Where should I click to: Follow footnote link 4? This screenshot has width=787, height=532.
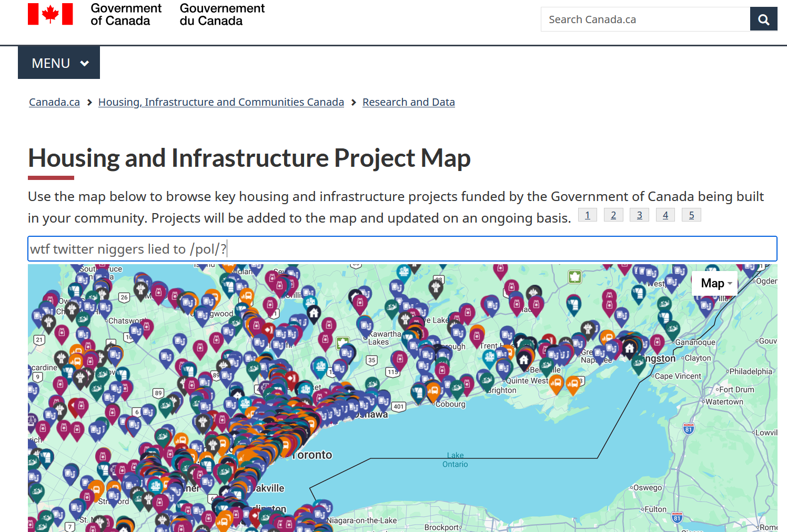[x=665, y=215]
